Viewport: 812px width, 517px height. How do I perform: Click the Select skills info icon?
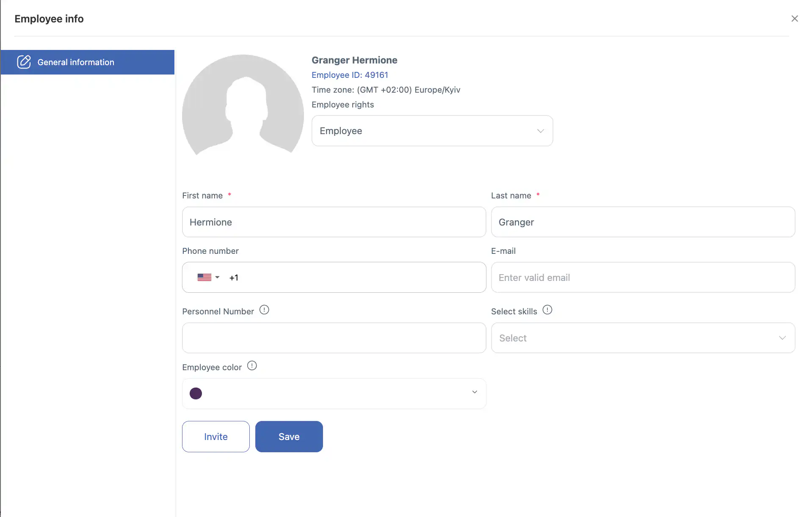(x=547, y=310)
